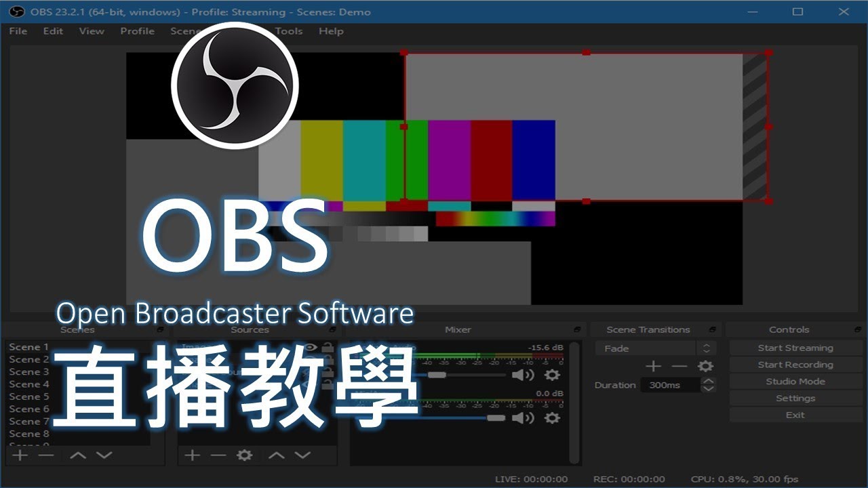Open the Edit menu

[53, 31]
